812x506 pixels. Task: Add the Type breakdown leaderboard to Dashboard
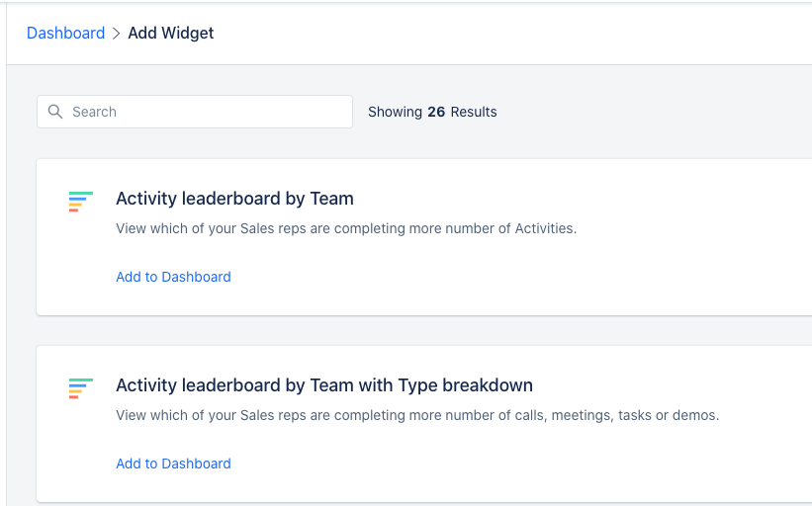click(x=173, y=464)
